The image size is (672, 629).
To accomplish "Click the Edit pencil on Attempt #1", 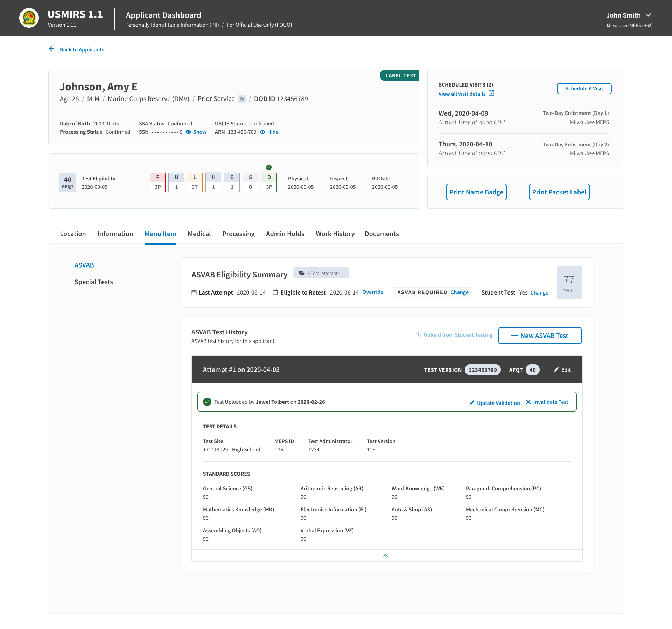I will click(556, 370).
